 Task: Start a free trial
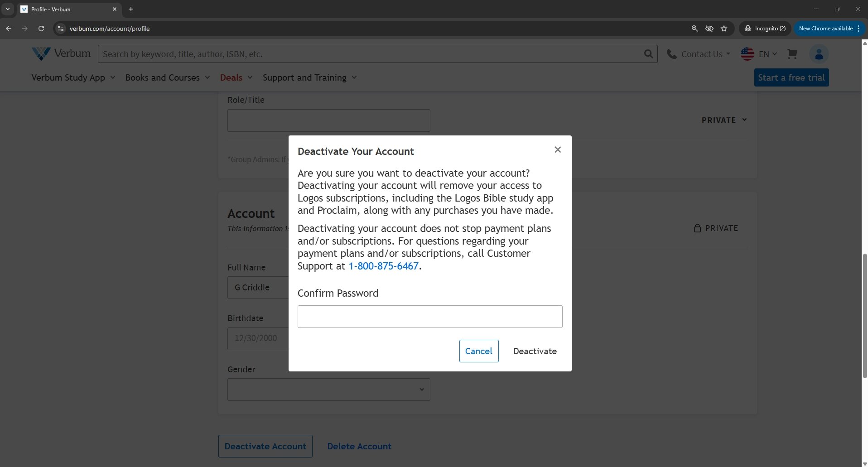click(x=791, y=77)
